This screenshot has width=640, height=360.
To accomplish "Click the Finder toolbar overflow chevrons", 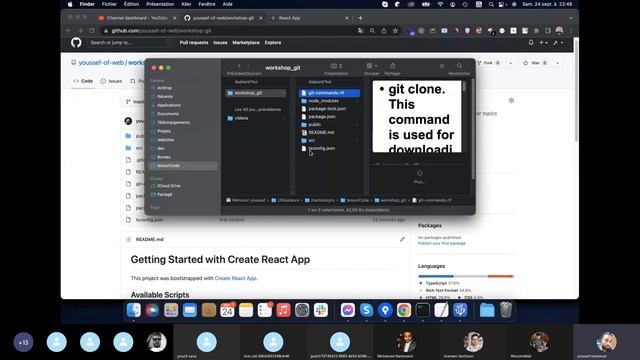I will point(442,66).
